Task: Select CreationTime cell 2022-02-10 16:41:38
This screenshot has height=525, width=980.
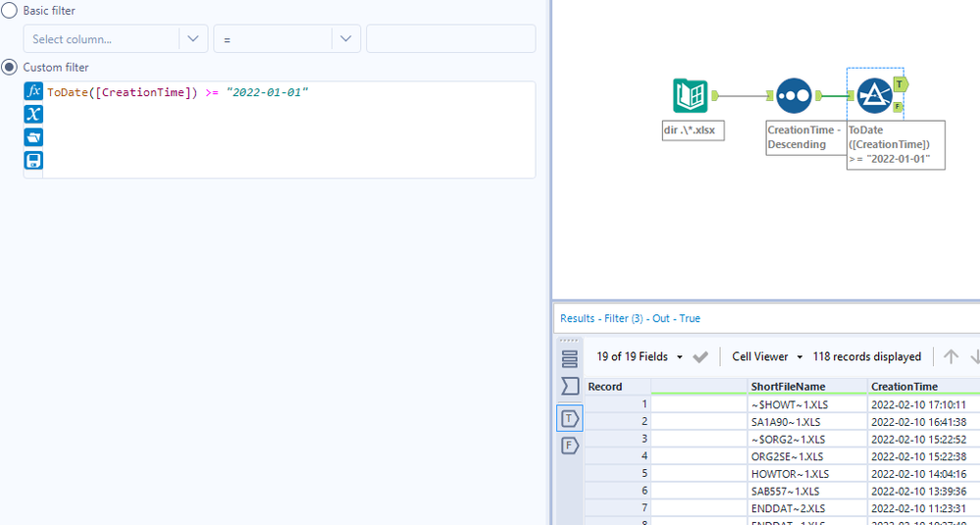Action: (924, 422)
